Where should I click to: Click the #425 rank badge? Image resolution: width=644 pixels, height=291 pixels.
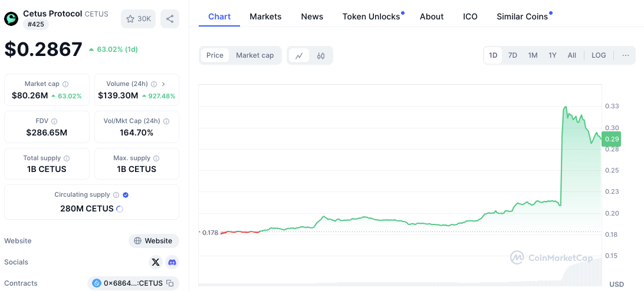tap(36, 24)
